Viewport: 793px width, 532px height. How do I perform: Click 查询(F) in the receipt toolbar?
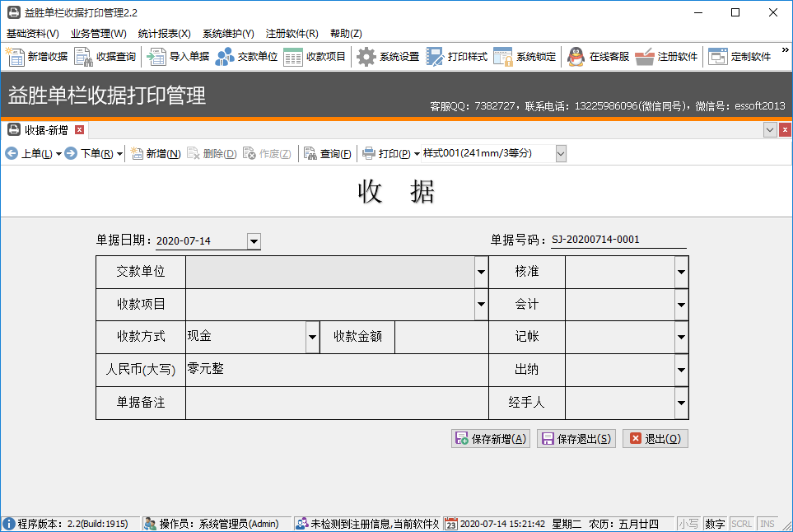click(x=328, y=154)
